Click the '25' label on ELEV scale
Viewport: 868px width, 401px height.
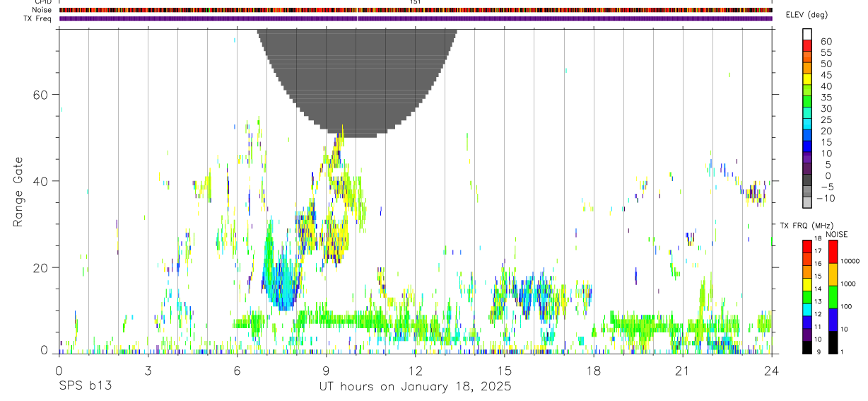tap(826, 120)
